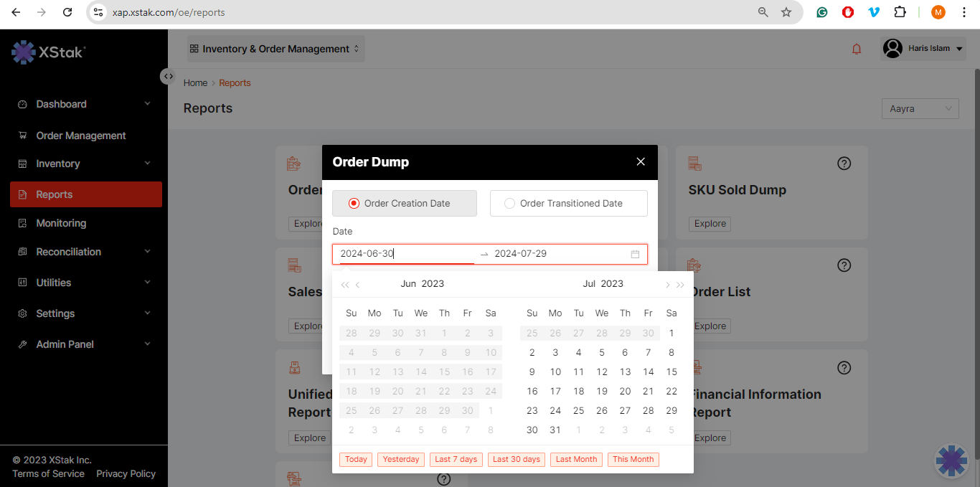Click help icon on SKU Sold Dump card
Viewport: 980px width, 487px height.
(x=844, y=164)
